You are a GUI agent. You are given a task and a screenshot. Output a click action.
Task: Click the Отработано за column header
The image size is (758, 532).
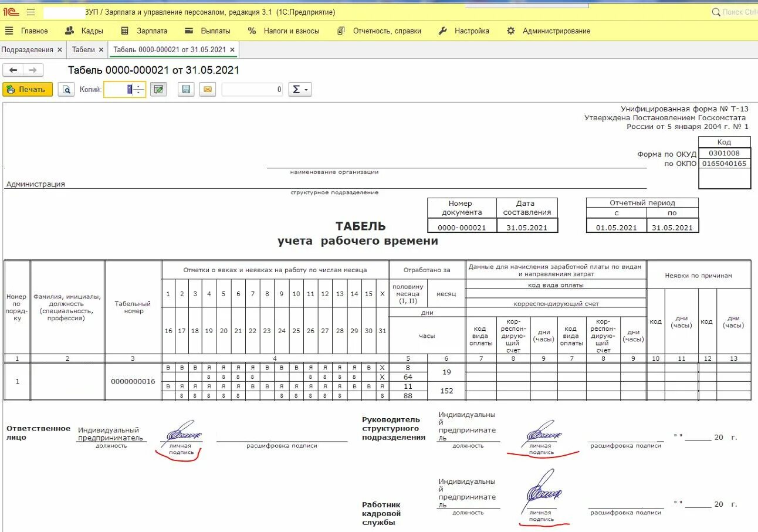[x=427, y=270]
